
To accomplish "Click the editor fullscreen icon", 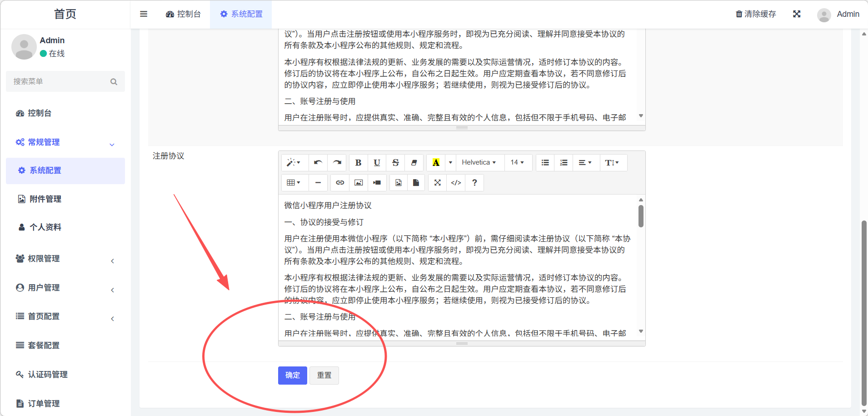I will point(437,183).
